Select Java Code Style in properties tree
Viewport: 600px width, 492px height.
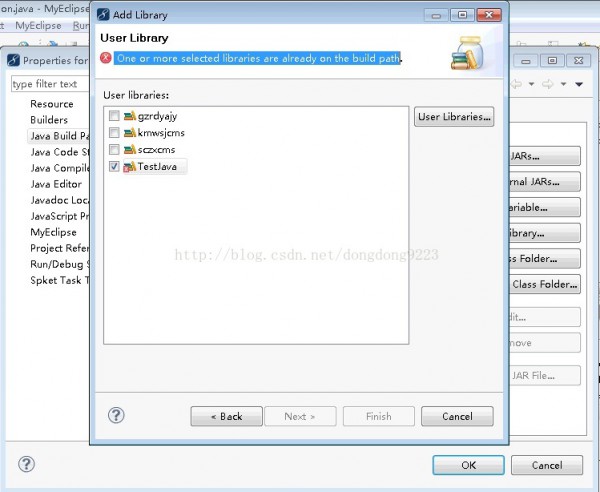pos(60,152)
